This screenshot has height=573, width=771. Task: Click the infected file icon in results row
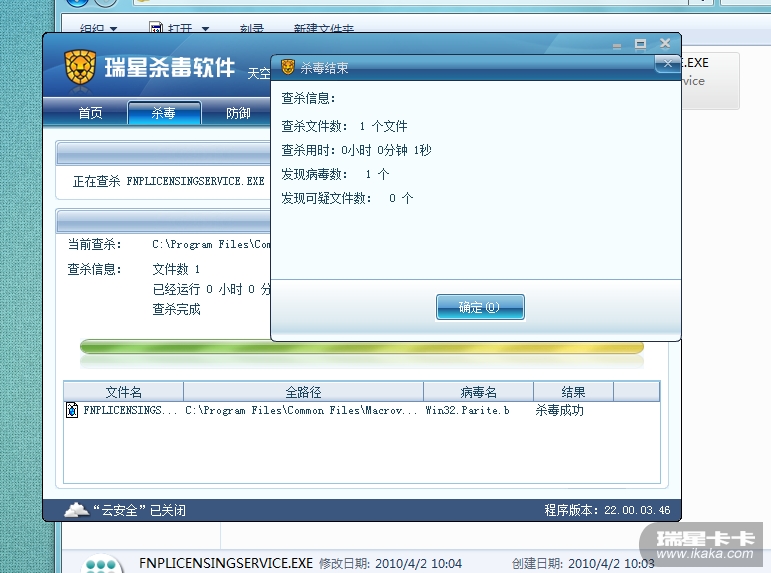(x=72, y=410)
